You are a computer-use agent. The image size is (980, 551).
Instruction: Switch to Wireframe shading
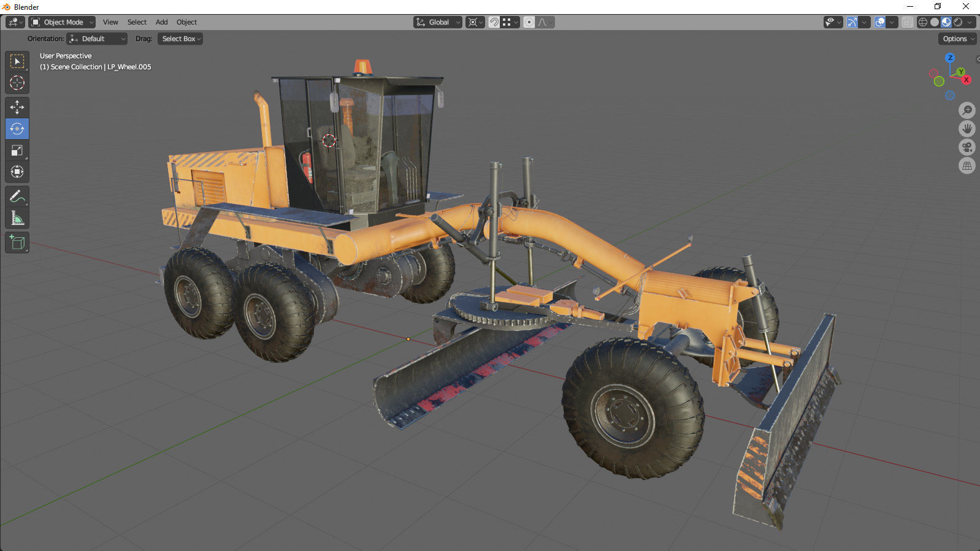[923, 22]
